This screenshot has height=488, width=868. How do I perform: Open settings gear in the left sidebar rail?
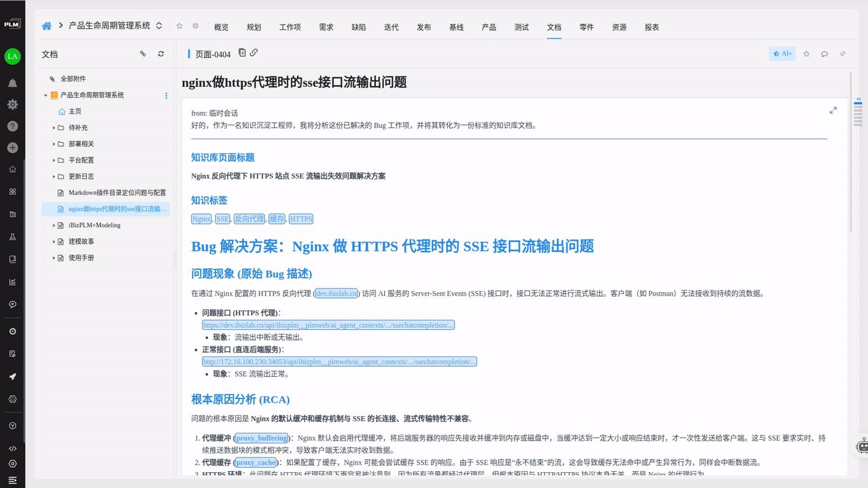(12, 104)
